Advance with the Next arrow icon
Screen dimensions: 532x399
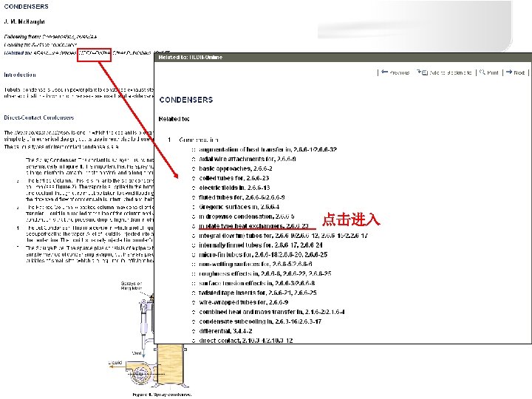(509, 72)
